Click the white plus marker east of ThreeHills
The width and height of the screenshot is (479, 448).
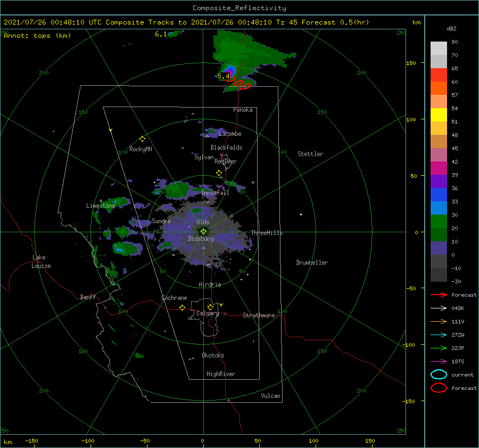[301, 214]
